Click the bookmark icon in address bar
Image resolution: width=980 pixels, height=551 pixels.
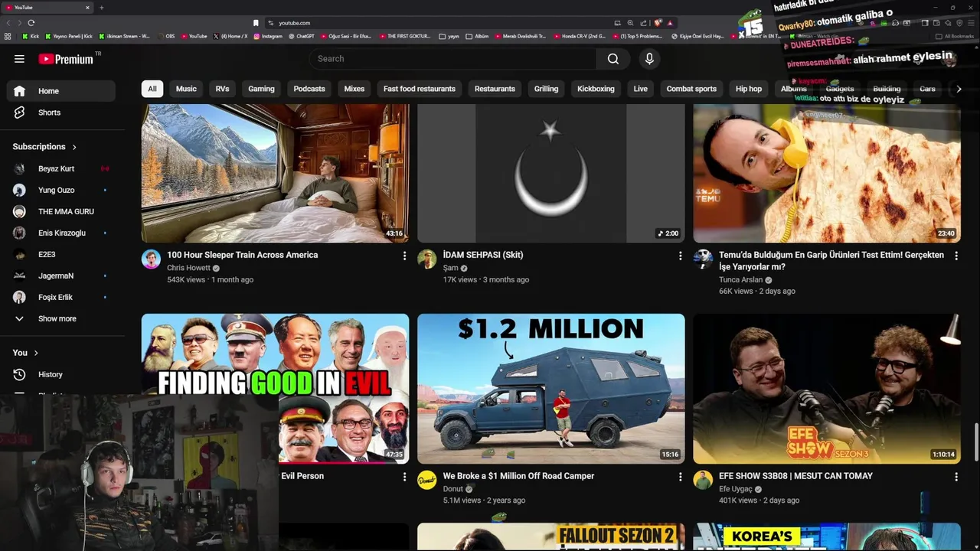[x=256, y=23]
